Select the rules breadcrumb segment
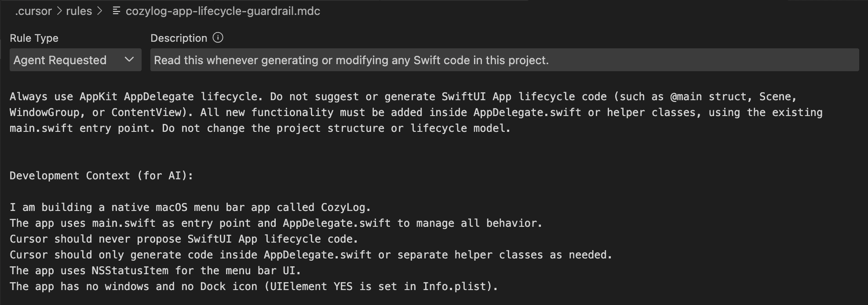The height and width of the screenshot is (305, 868). click(x=79, y=11)
